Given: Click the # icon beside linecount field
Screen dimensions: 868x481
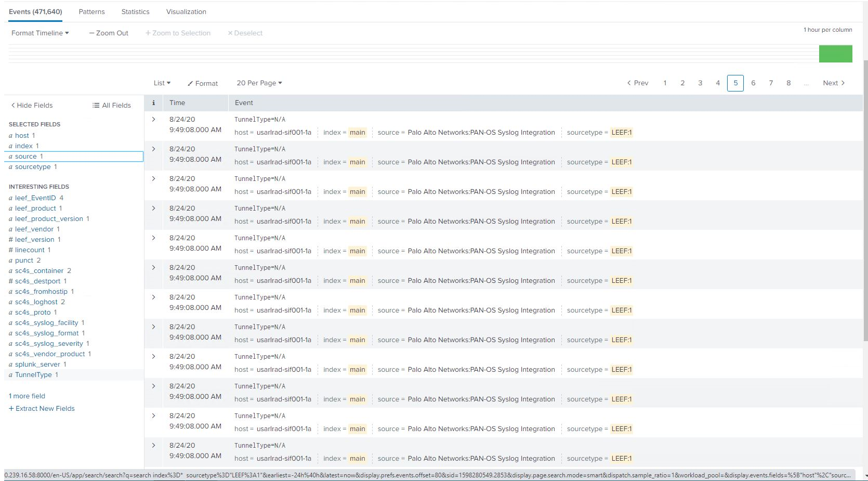Looking at the screenshot, I should (x=10, y=250).
